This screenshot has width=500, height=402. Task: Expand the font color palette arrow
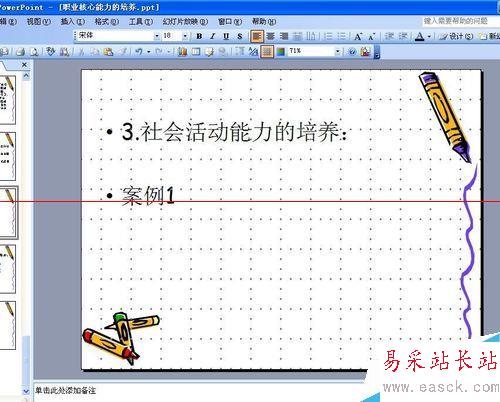pyautogui.click(x=429, y=36)
